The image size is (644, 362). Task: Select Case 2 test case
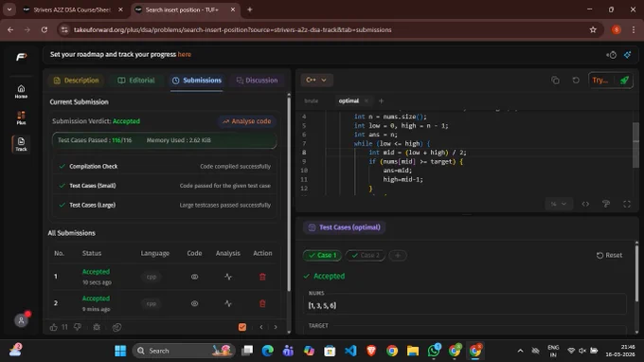[366, 255]
